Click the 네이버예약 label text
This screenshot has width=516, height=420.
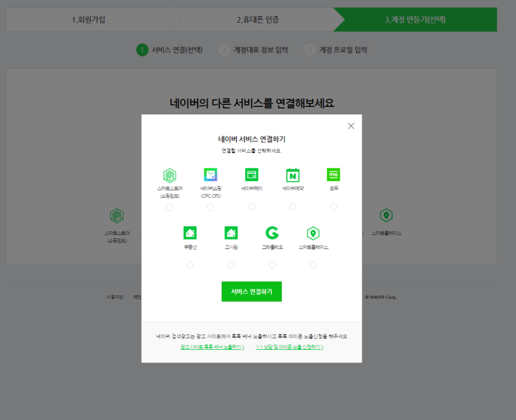pyautogui.click(x=293, y=188)
